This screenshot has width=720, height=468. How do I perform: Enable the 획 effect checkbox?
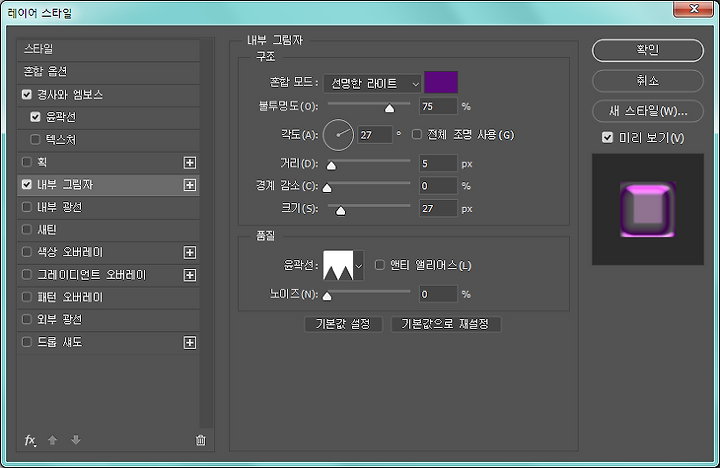pyautogui.click(x=27, y=162)
